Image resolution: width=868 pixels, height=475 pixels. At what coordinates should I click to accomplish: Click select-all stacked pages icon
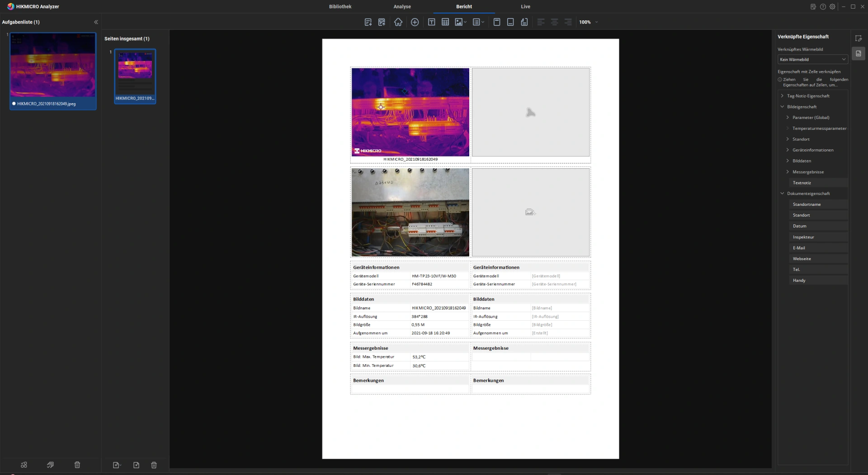click(50, 465)
